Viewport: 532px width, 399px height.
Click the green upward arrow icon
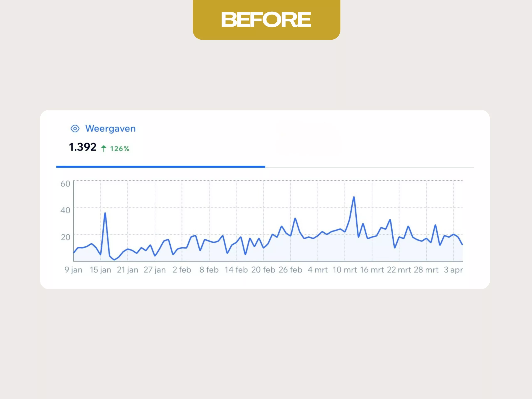104,149
